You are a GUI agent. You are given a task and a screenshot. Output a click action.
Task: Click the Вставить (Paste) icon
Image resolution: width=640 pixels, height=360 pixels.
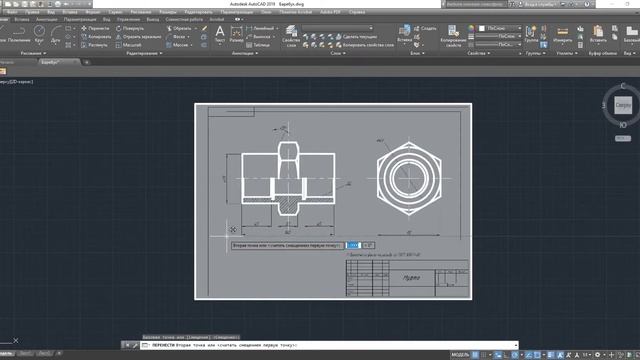pos(598,34)
